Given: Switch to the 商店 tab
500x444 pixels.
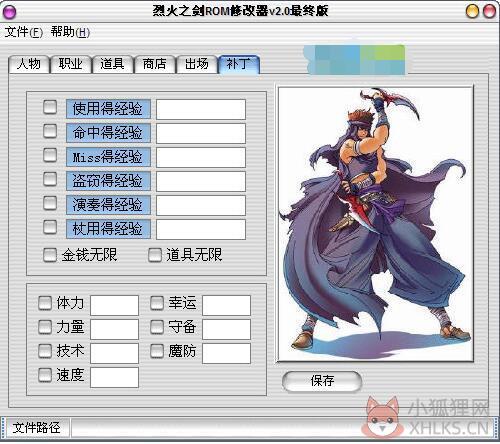Looking at the screenshot, I should (x=155, y=64).
